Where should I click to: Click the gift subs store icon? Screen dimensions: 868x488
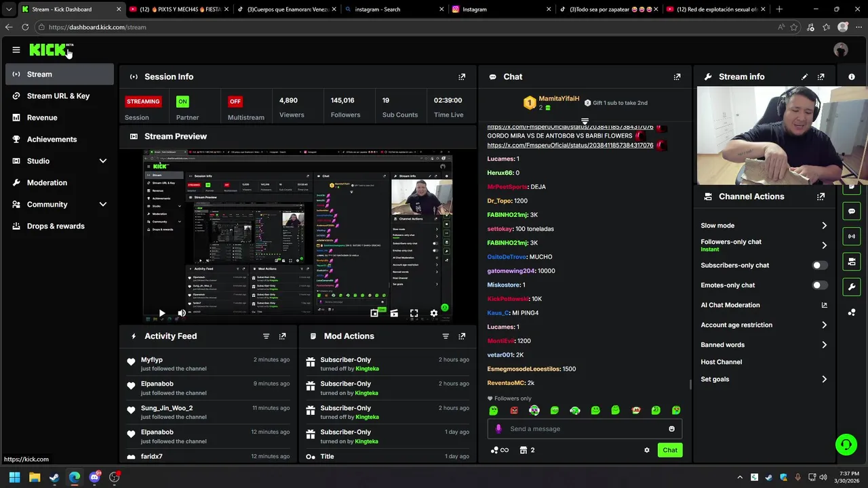524,450
